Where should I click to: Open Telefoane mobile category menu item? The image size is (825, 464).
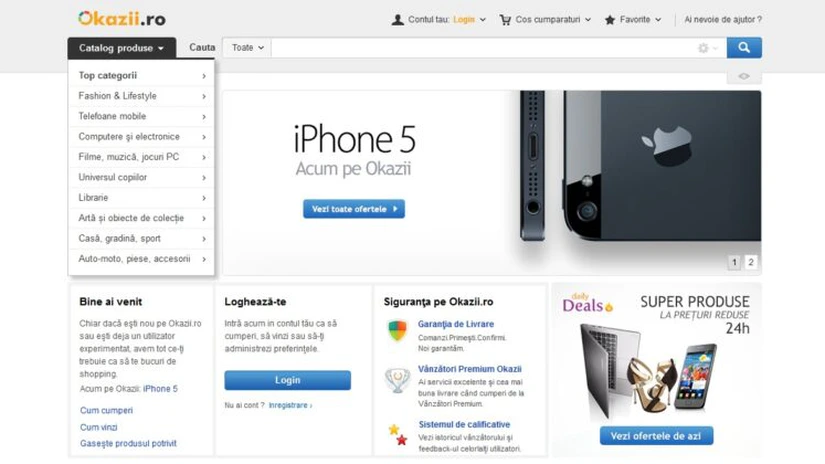[x=142, y=116]
